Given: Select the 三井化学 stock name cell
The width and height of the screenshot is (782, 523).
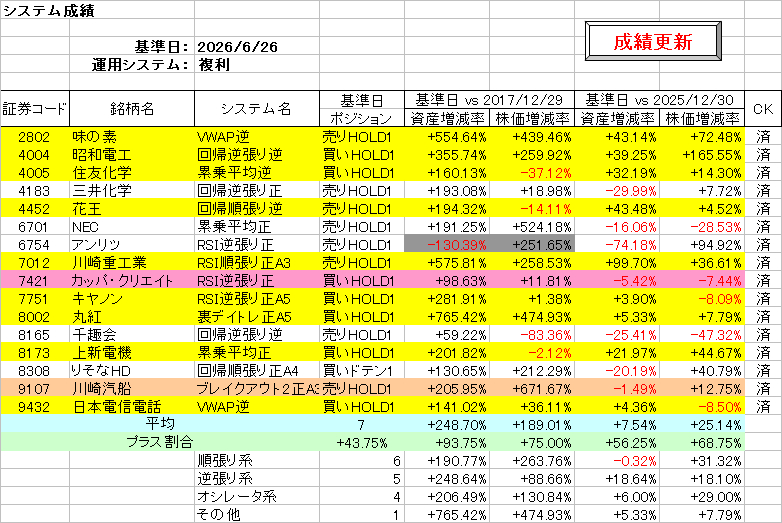Looking at the screenshot, I should [x=132, y=191].
